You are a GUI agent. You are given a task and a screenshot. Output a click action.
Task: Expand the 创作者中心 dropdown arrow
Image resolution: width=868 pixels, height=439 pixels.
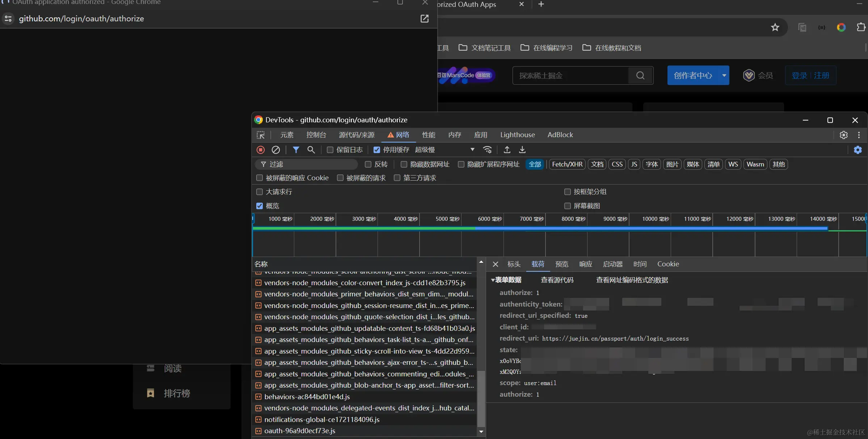click(x=724, y=75)
